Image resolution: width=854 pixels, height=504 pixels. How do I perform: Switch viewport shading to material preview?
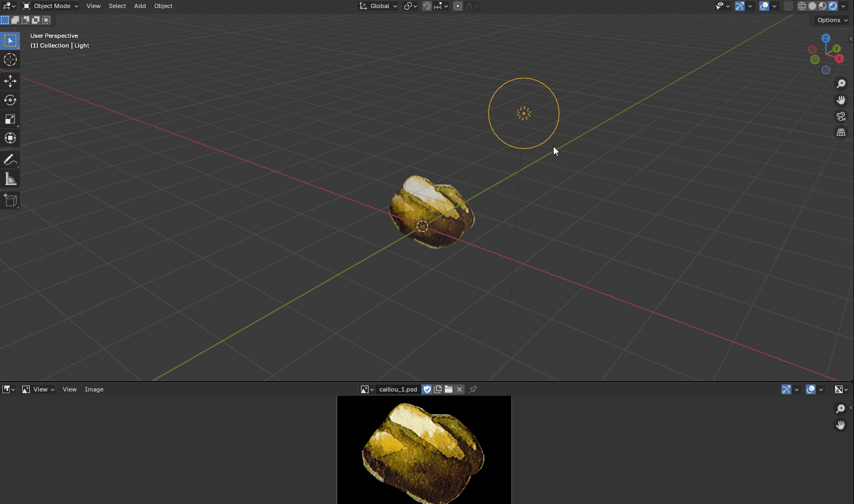point(823,6)
